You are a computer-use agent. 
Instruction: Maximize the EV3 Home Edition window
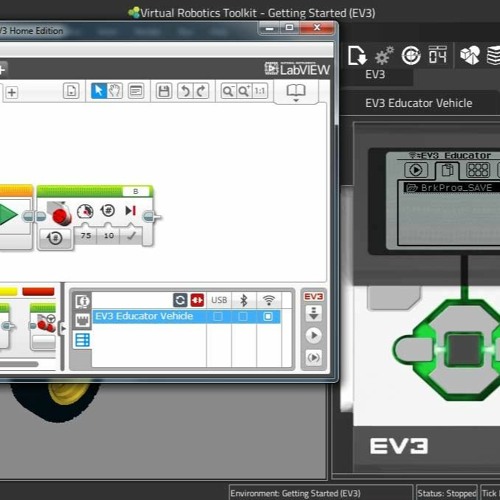(290, 28)
